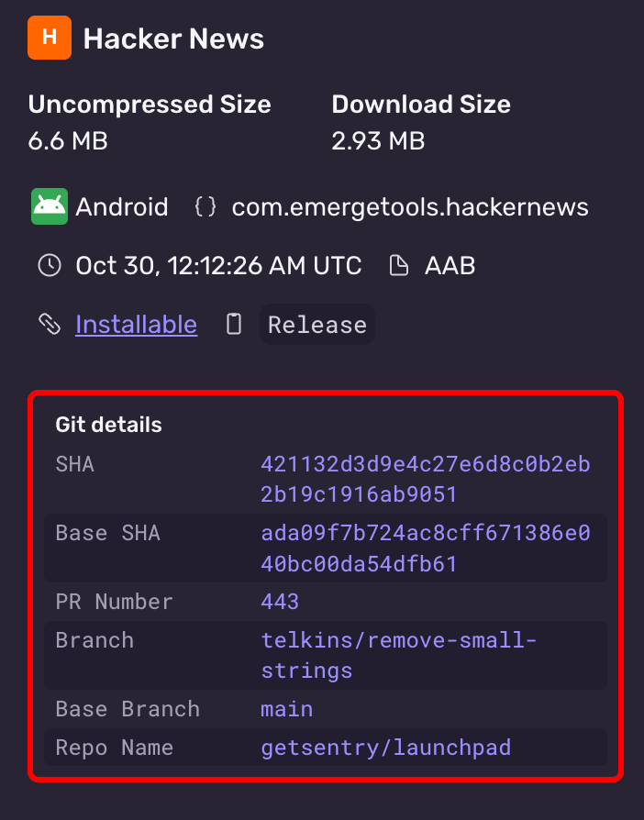644x820 pixels.
Task: Open the Installable link
Action: click(136, 324)
